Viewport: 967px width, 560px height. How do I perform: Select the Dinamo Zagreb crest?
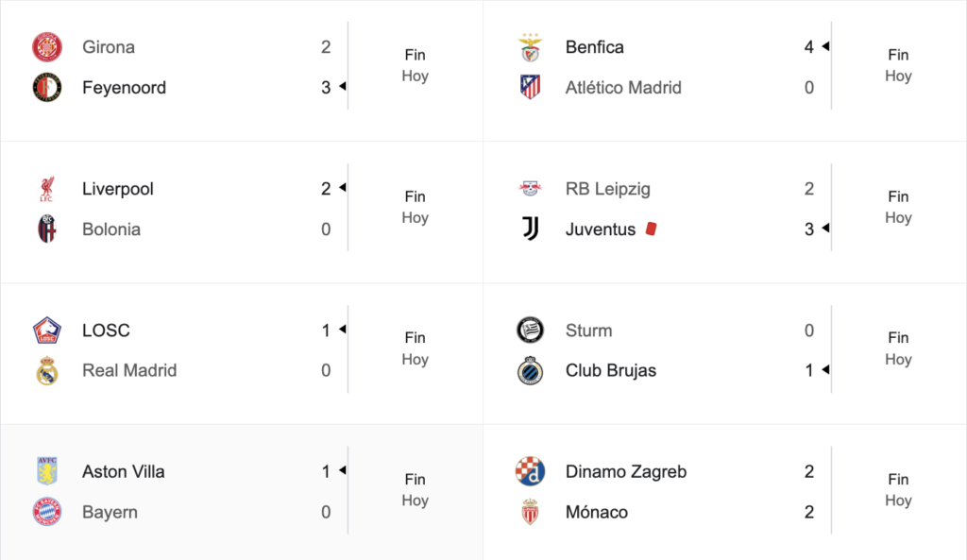[x=531, y=472]
